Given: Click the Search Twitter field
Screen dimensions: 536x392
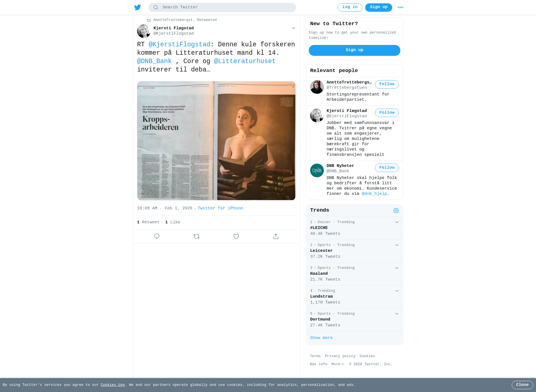Looking at the screenshot, I should click(222, 7).
